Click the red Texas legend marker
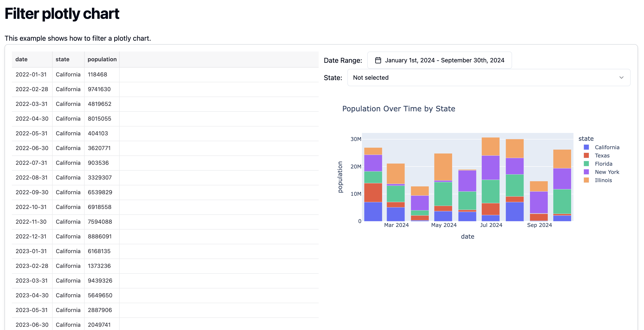Viewport: 644px width, 330px height. click(x=586, y=155)
